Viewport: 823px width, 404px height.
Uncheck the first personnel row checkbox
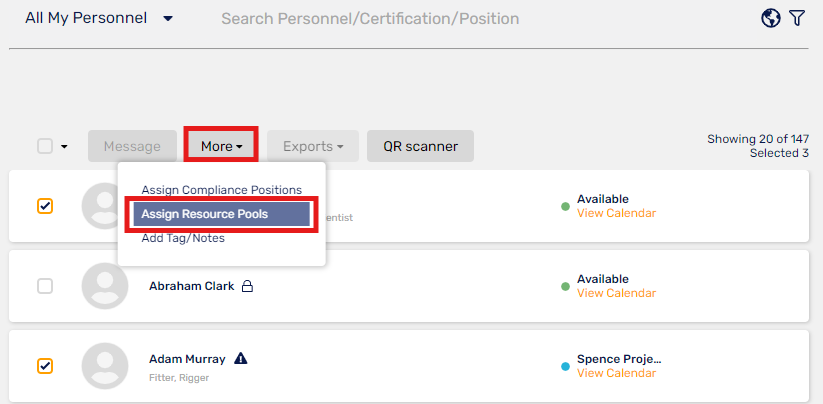coord(45,206)
